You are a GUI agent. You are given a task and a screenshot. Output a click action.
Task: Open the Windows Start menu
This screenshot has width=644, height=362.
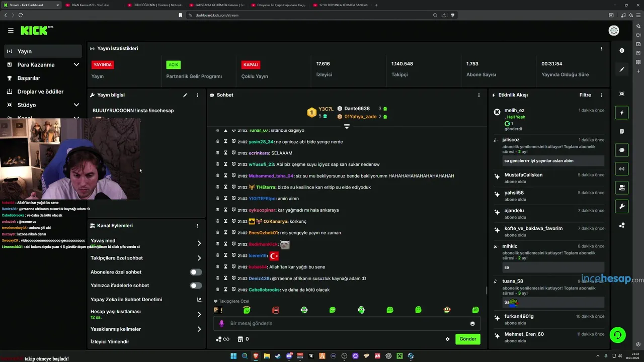pyautogui.click(x=233, y=356)
